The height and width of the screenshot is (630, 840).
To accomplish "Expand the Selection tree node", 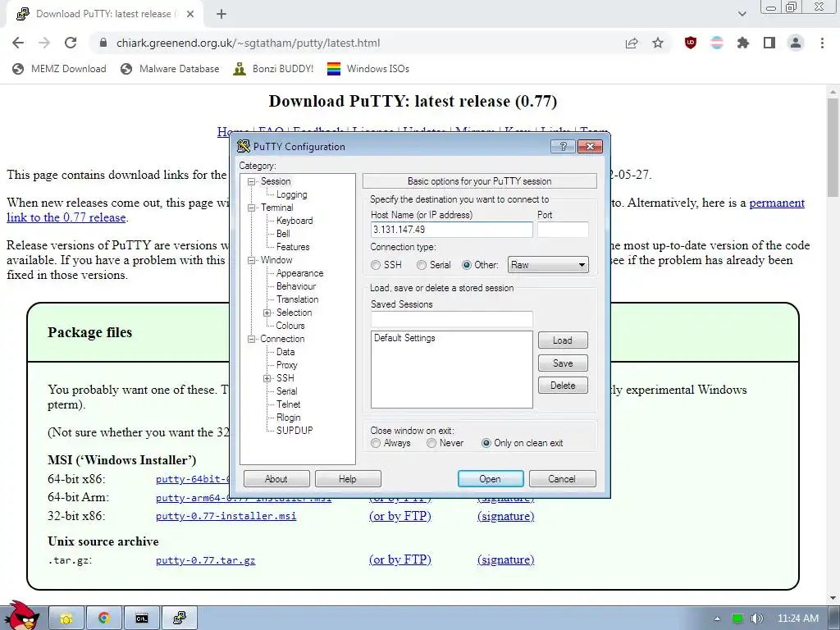I will click(x=267, y=313).
